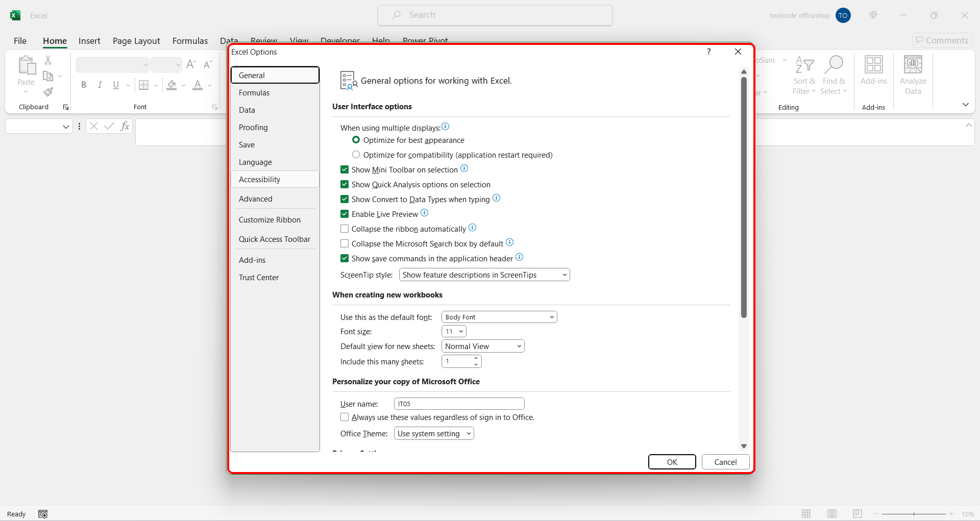Viewport: 980px width, 521px height.
Task: Expand the Name Box dropdown
Action: tap(66, 127)
